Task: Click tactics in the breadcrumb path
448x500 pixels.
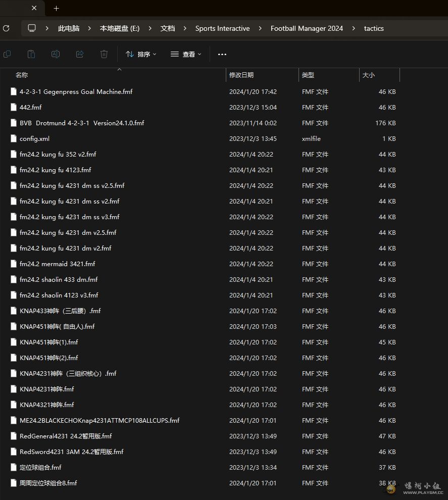Action: [x=374, y=28]
